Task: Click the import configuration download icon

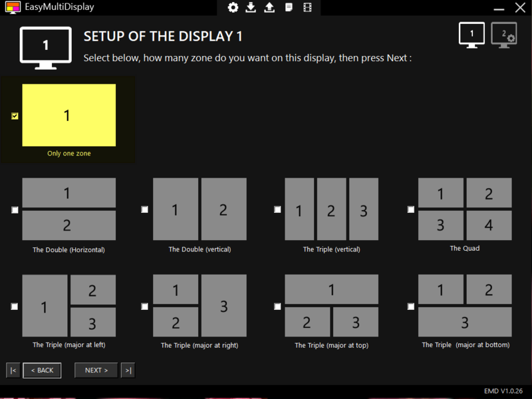Action: (x=251, y=8)
